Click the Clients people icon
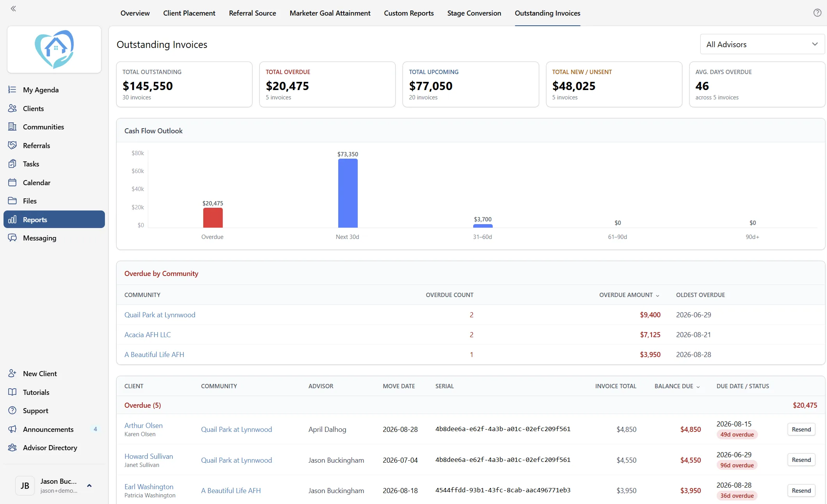This screenshot has width=827, height=504. 12,108
